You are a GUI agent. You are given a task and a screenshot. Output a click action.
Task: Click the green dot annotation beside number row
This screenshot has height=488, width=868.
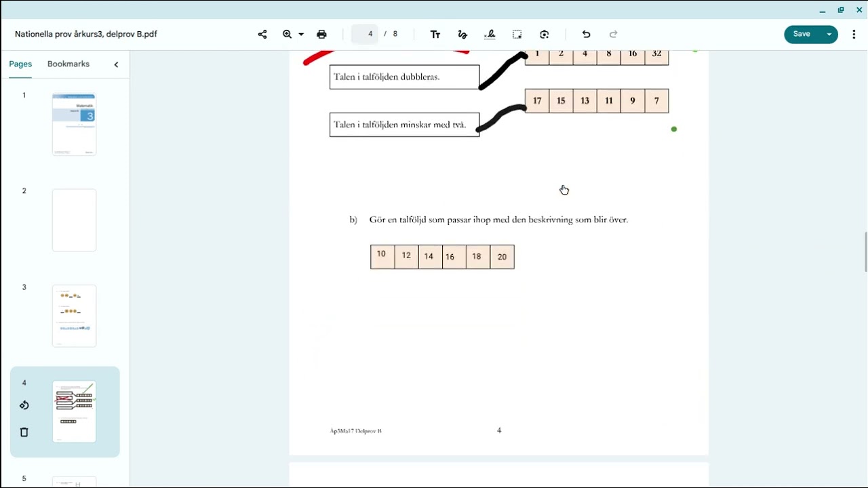click(x=674, y=129)
